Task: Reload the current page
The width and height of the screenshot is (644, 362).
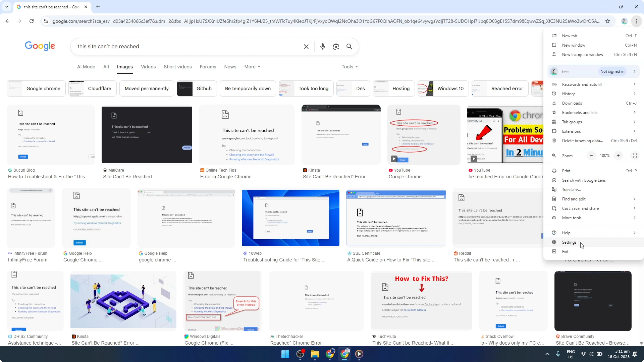Action: point(31,21)
